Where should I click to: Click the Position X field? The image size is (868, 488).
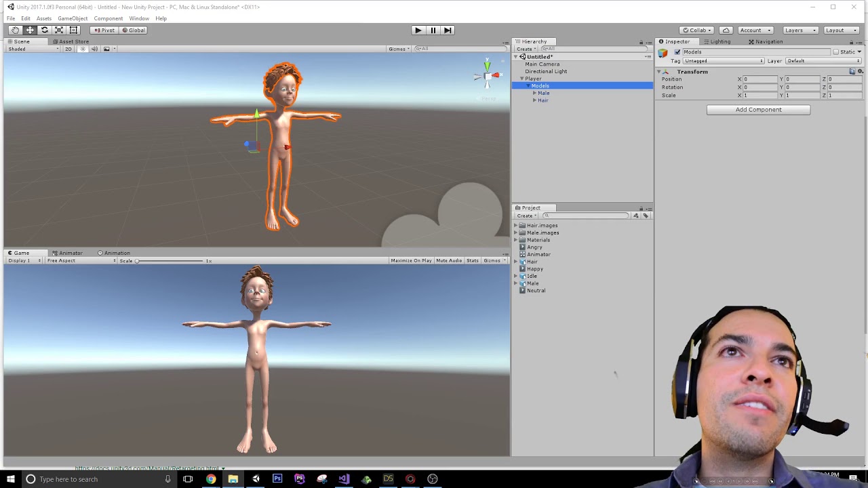tap(759, 79)
